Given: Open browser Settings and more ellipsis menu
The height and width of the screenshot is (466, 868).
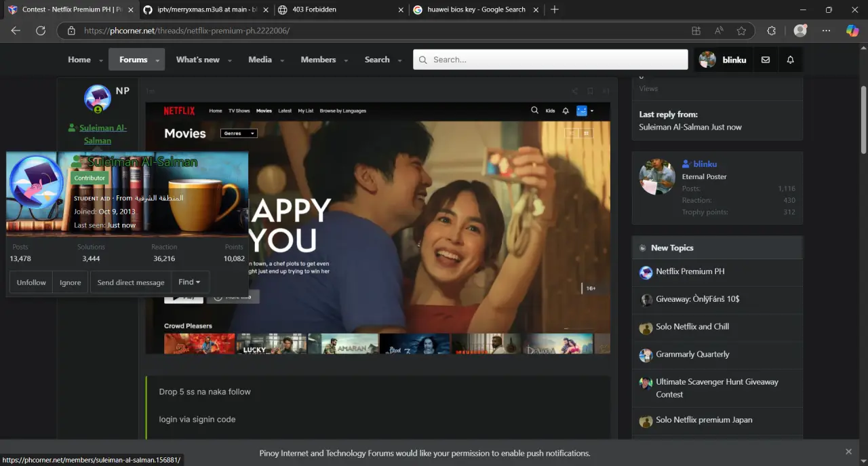Looking at the screenshot, I should point(826,31).
